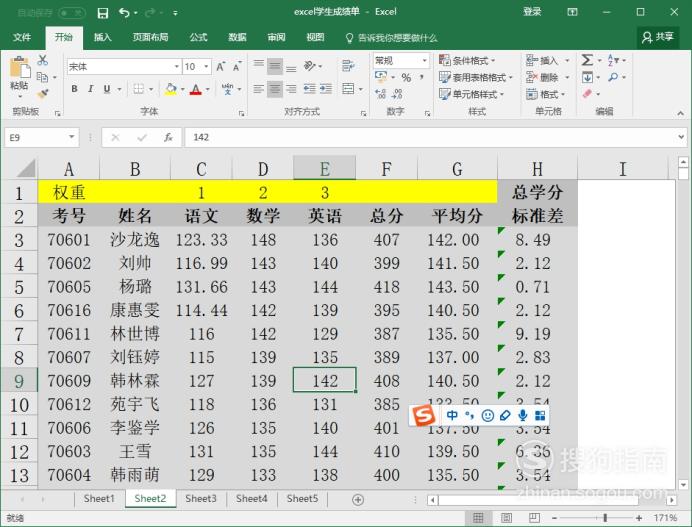Click the Wrap Text icon
Screen dimensions: 692x527
pyautogui.click(x=348, y=66)
